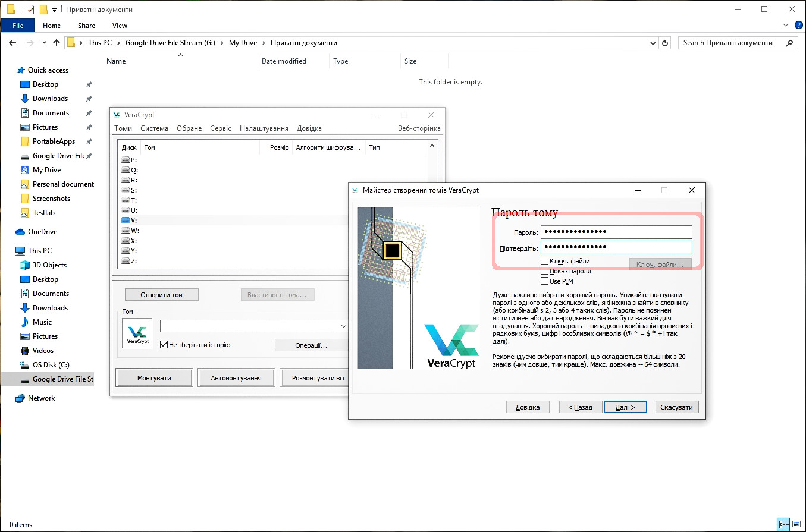Viewport: 806px width, 532px height.
Task: Click the < Назад button
Action: tap(581, 407)
